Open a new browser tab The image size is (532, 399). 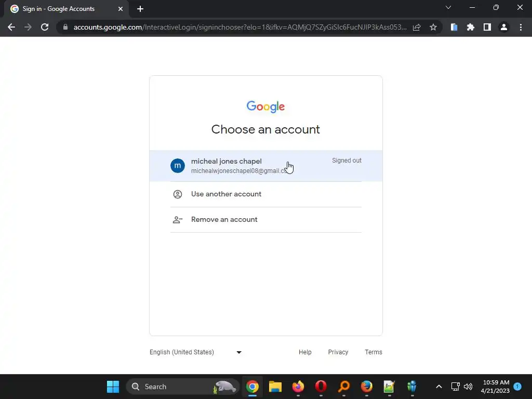[x=140, y=9]
